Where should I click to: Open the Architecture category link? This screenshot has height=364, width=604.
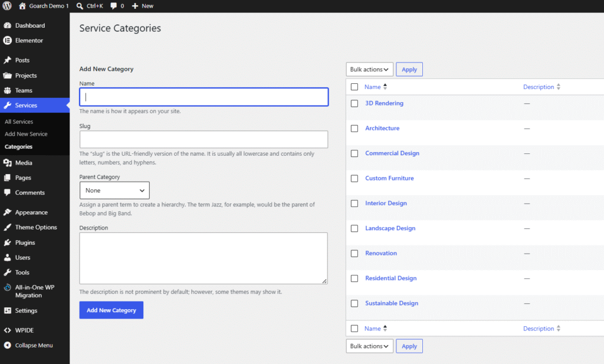pos(382,128)
